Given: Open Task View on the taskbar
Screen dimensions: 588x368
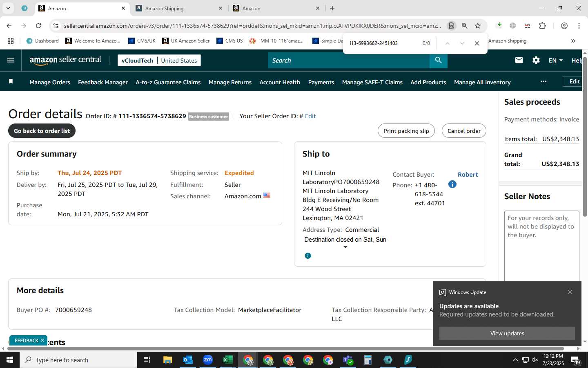Looking at the screenshot, I should tap(147, 360).
